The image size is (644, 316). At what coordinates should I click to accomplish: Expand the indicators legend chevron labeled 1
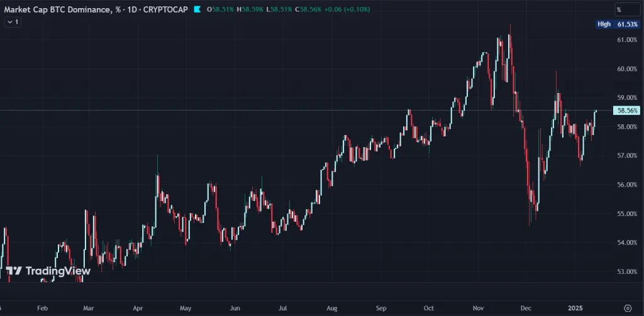click(13, 22)
